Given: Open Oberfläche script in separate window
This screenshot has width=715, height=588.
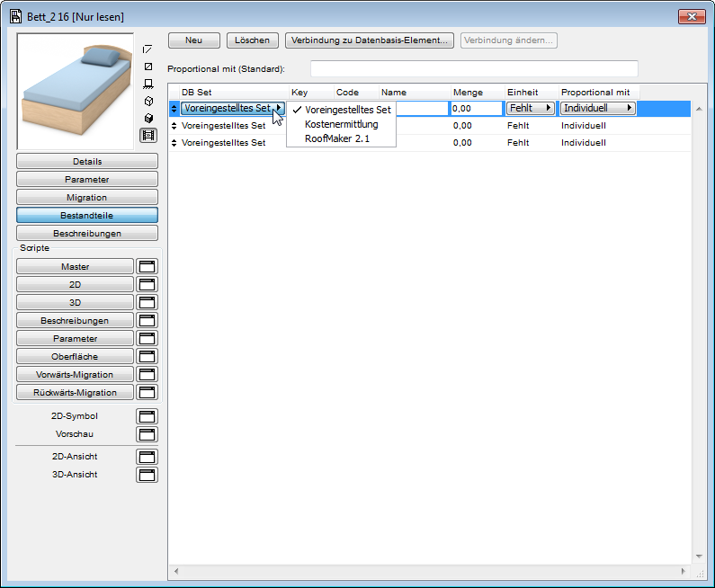Looking at the screenshot, I should point(147,356).
